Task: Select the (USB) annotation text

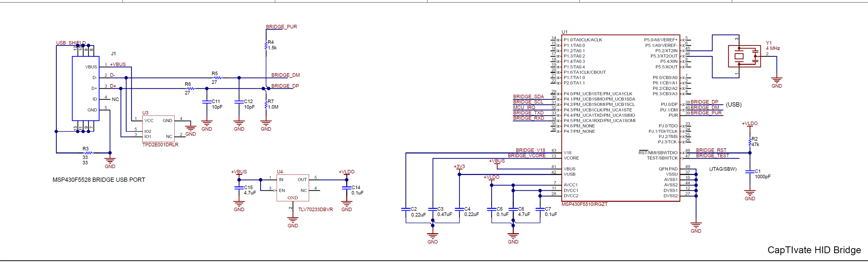Action: pos(734,105)
